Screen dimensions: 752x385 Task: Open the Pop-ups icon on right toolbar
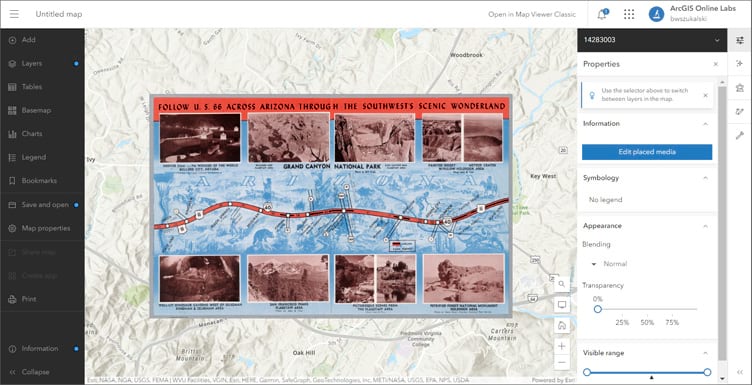[740, 88]
